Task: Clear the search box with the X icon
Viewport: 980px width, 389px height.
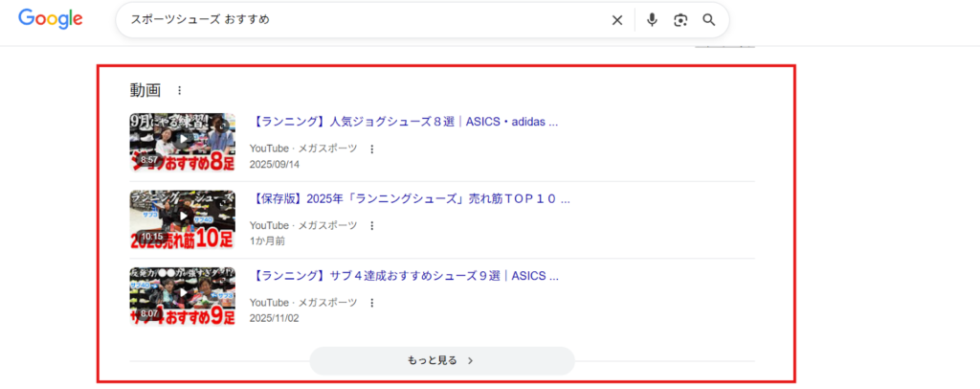Action: 617,20
